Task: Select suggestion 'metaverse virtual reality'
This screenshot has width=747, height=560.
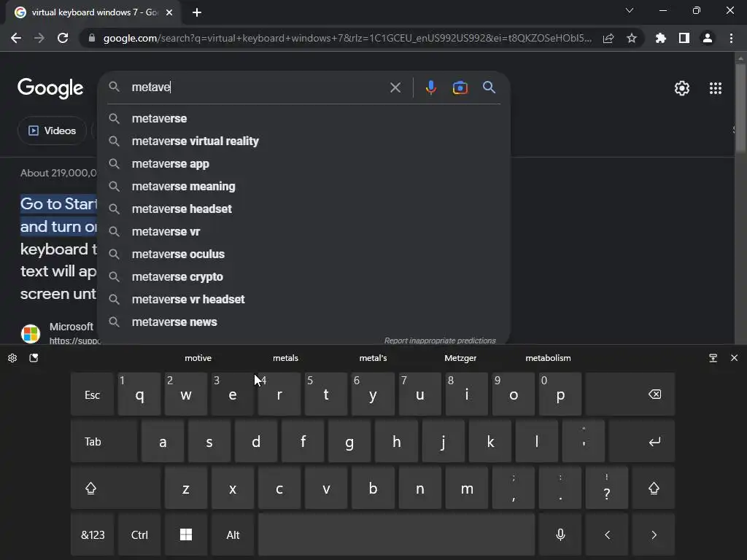Action: coord(303,141)
